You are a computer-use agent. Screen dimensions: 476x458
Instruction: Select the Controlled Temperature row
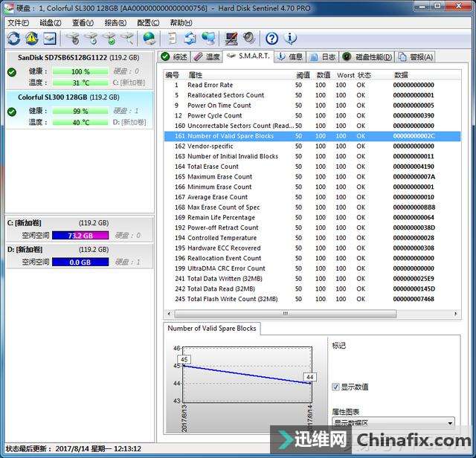coord(312,238)
